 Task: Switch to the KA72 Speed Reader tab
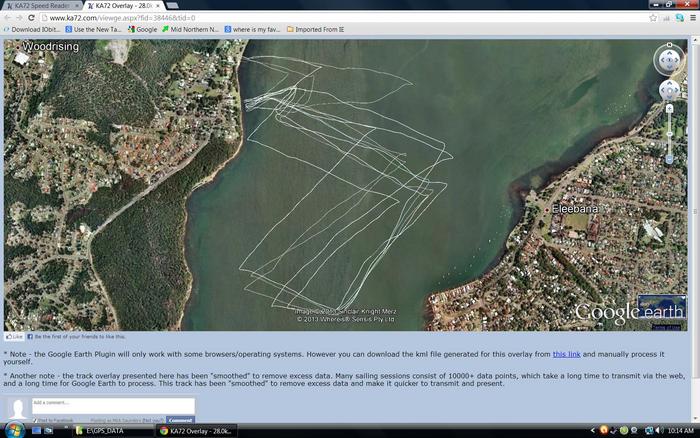click(38, 5)
